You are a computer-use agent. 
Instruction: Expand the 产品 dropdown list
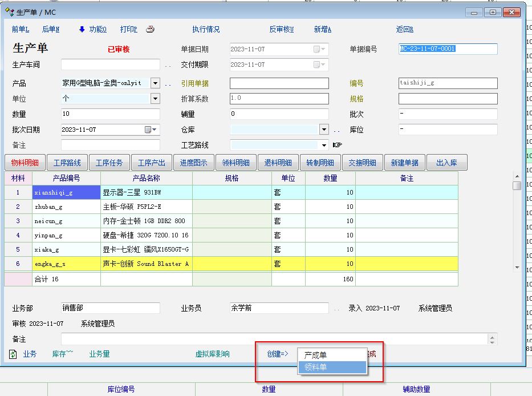click(x=155, y=83)
